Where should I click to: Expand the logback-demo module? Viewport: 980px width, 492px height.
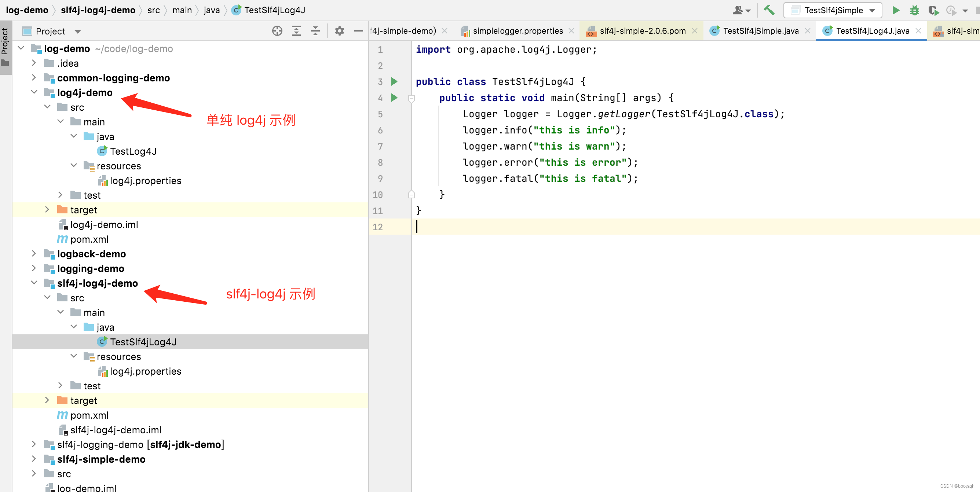34,254
